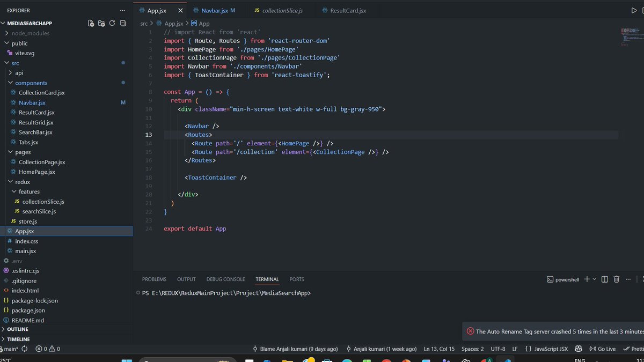Click the New File icon in Explorer
644x362 pixels.
coord(91,23)
